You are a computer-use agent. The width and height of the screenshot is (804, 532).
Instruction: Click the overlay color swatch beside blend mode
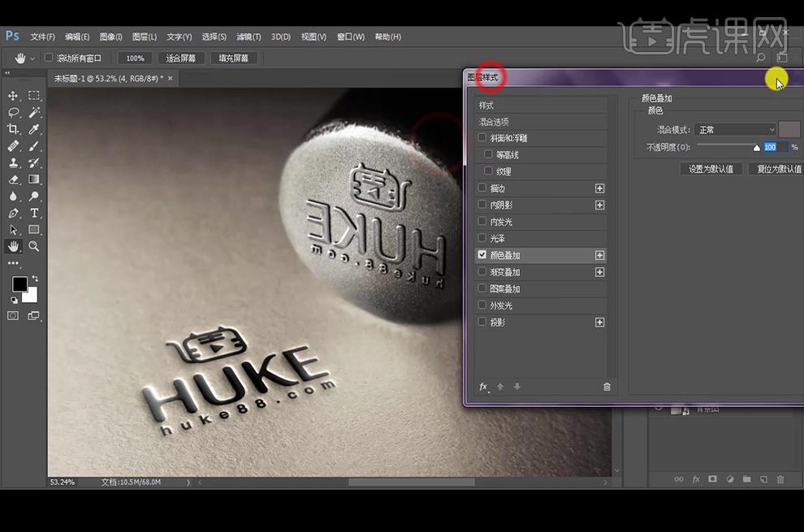789,129
